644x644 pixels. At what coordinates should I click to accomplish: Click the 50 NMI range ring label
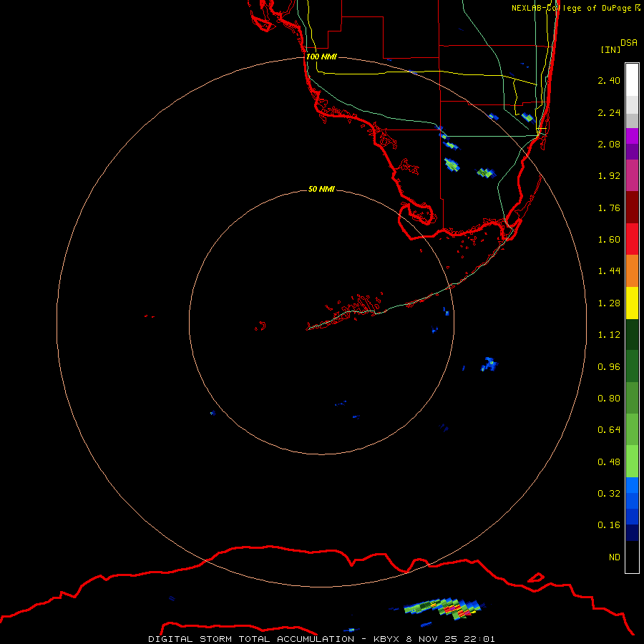pyautogui.click(x=321, y=189)
